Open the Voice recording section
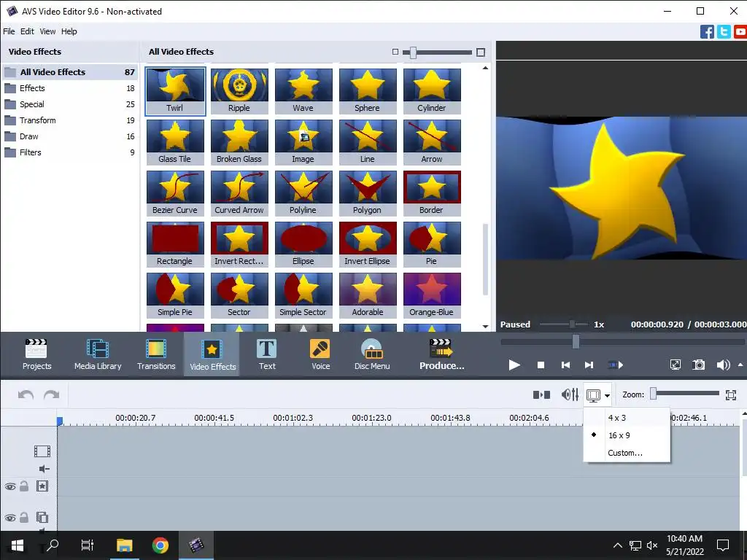 pyautogui.click(x=320, y=354)
